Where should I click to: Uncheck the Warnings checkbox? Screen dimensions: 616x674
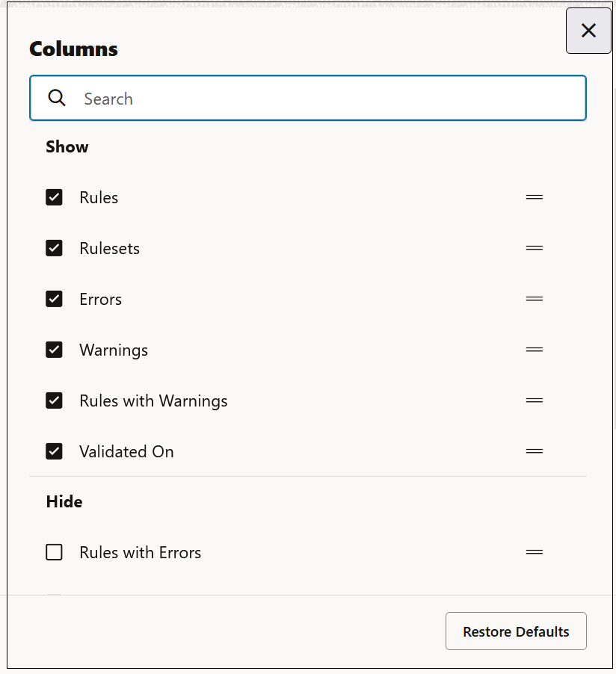(54, 349)
